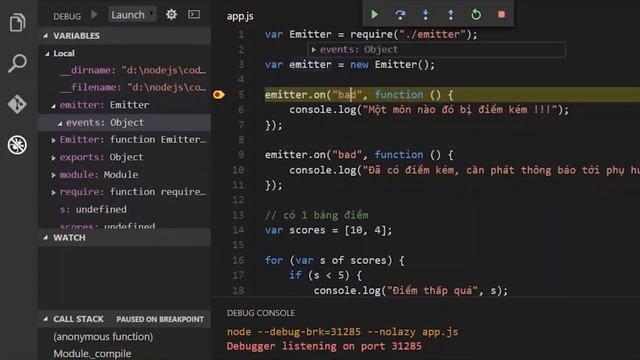Click 'Debugger listening on port 31285' output
The width and height of the screenshot is (640, 360).
pyautogui.click(x=324, y=346)
